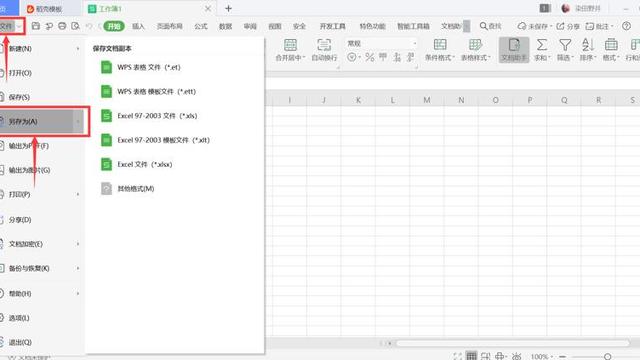The width and height of the screenshot is (640, 360).
Task: Click the horizontal scrollbar
Action: click(513, 343)
